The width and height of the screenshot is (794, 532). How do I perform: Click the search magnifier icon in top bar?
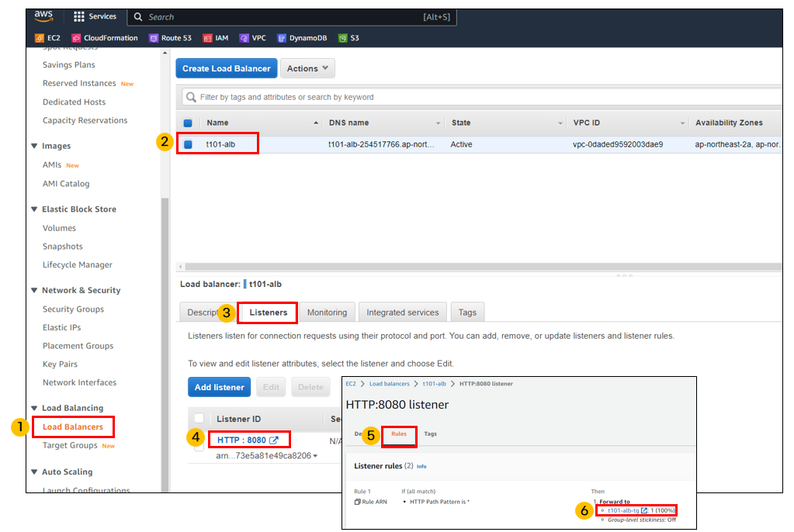tap(137, 17)
